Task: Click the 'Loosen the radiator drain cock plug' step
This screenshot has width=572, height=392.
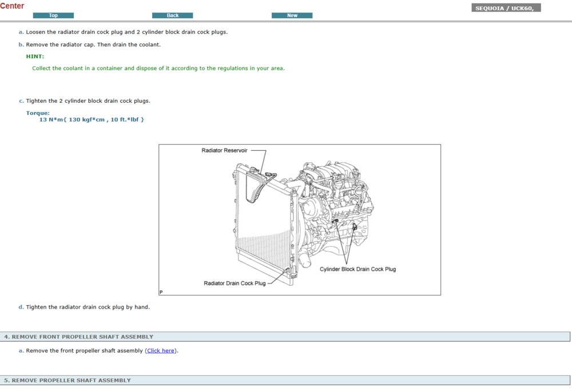Action: [x=126, y=32]
